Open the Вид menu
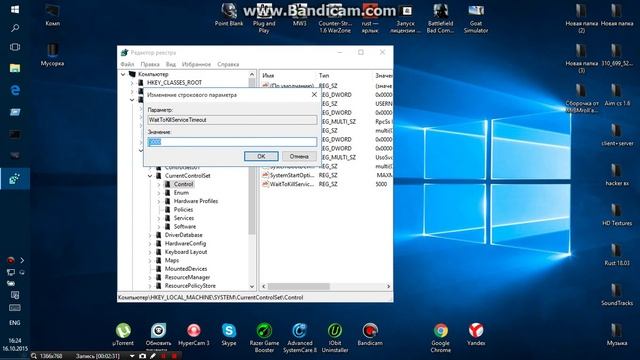The image size is (640, 360). coord(171,64)
